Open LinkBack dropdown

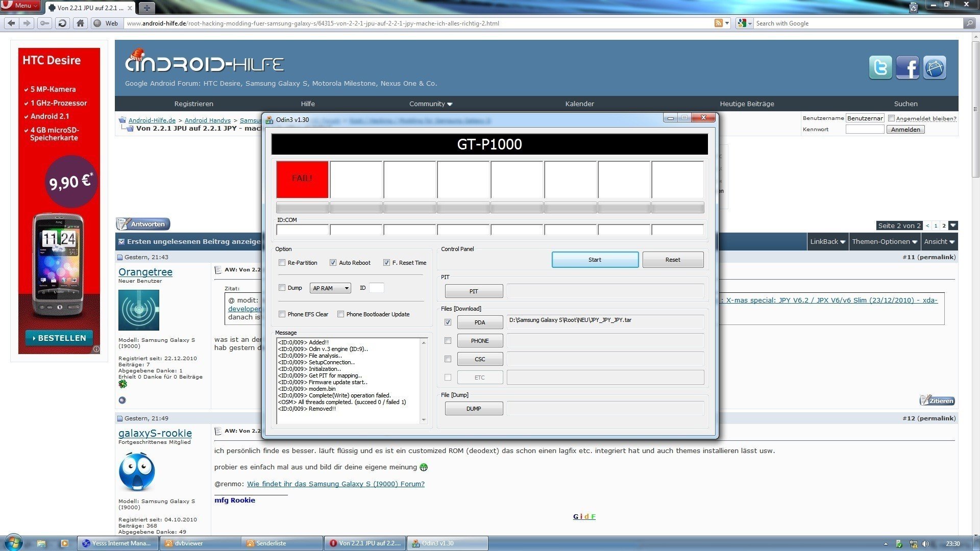point(827,241)
